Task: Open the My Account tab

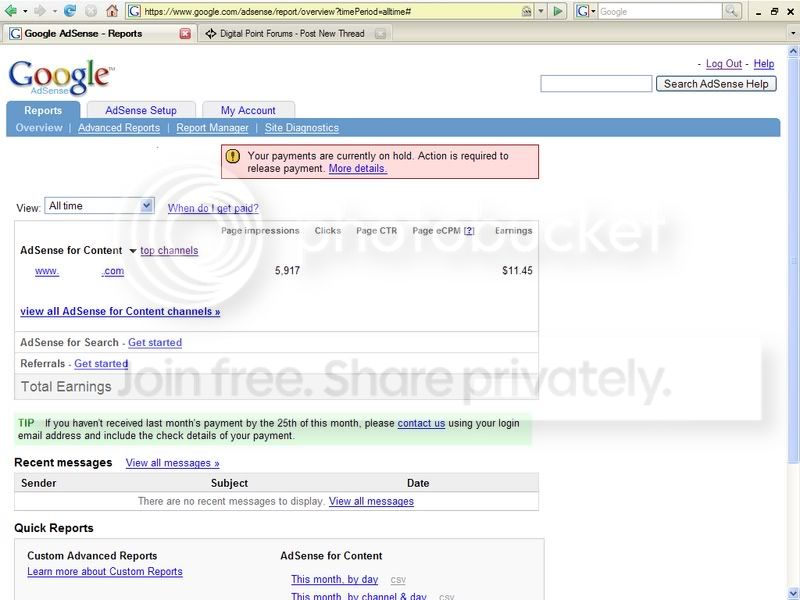Action: point(248,110)
